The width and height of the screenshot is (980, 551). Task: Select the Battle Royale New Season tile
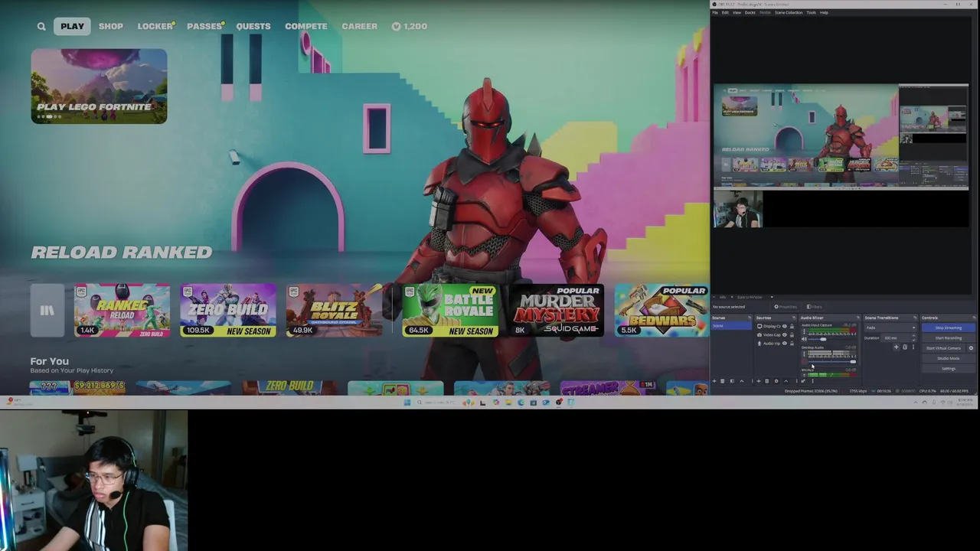point(450,310)
